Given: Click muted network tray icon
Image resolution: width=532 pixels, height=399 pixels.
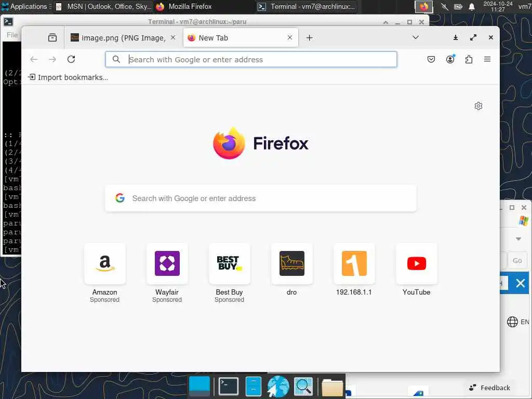Looking at the screenshot, I should (x=445, y=6).
